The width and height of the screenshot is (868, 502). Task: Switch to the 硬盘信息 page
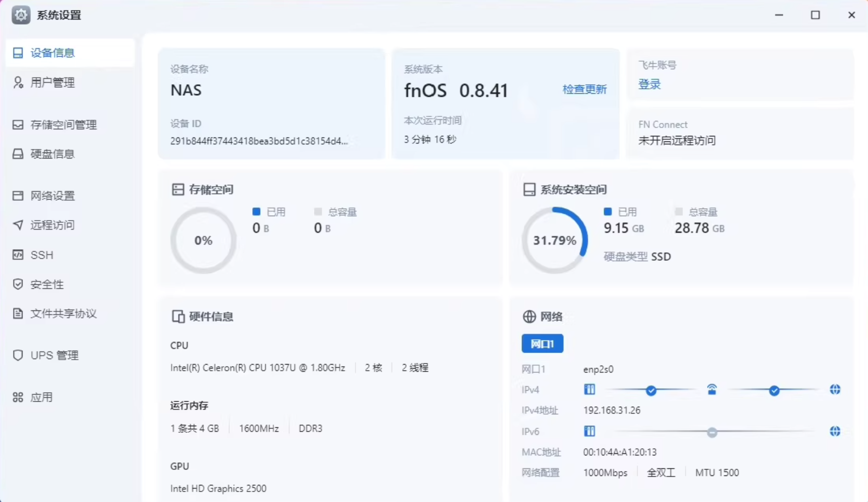pyautogui.click(x=70, y=154)
